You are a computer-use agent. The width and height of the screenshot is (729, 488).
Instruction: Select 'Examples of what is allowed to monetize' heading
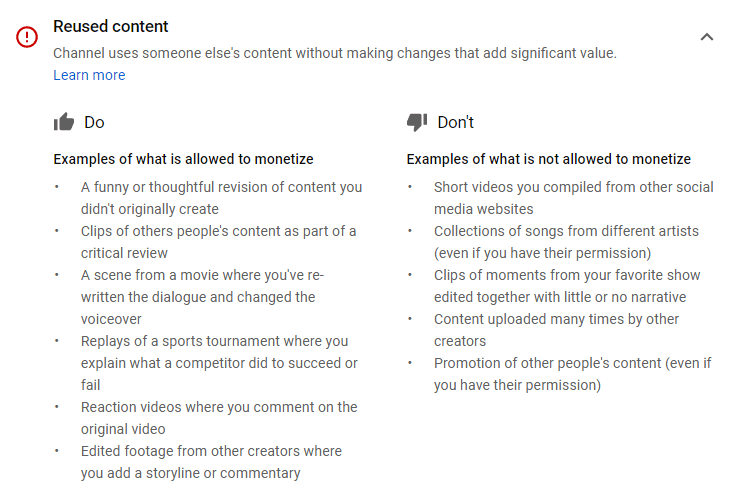183,159
